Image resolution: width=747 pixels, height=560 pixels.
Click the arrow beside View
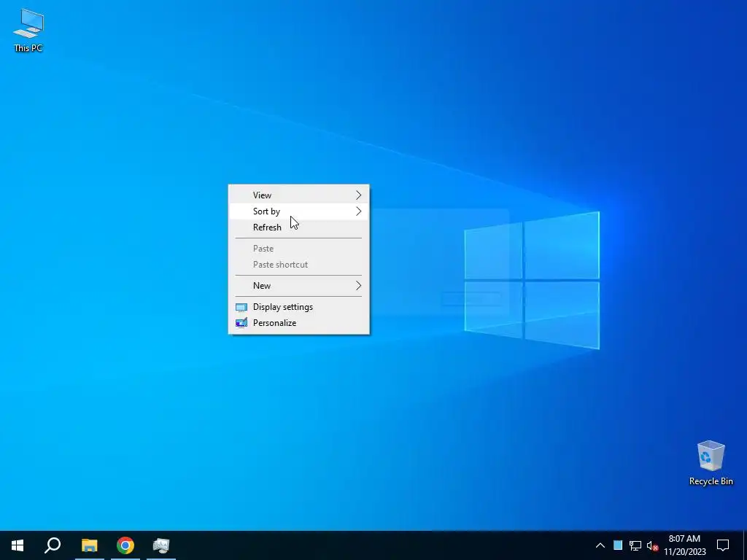pos(359,195)
